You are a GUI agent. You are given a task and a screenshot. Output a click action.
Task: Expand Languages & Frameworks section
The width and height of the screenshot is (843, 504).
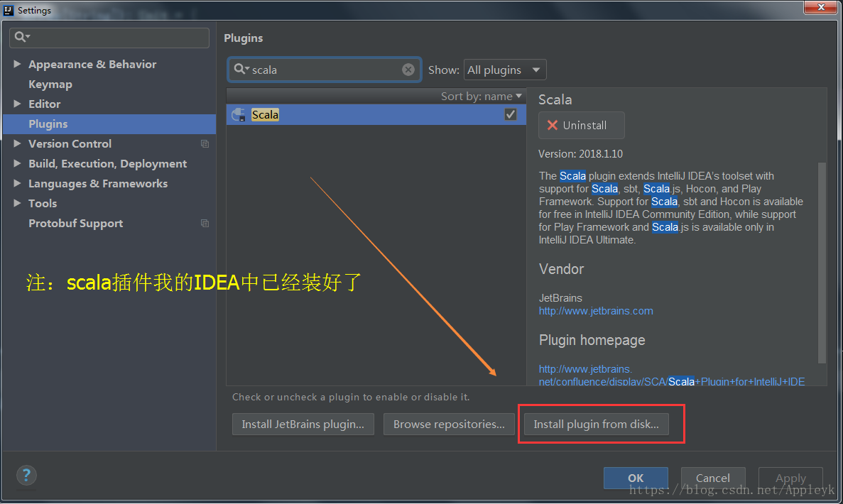click(17, 183)
